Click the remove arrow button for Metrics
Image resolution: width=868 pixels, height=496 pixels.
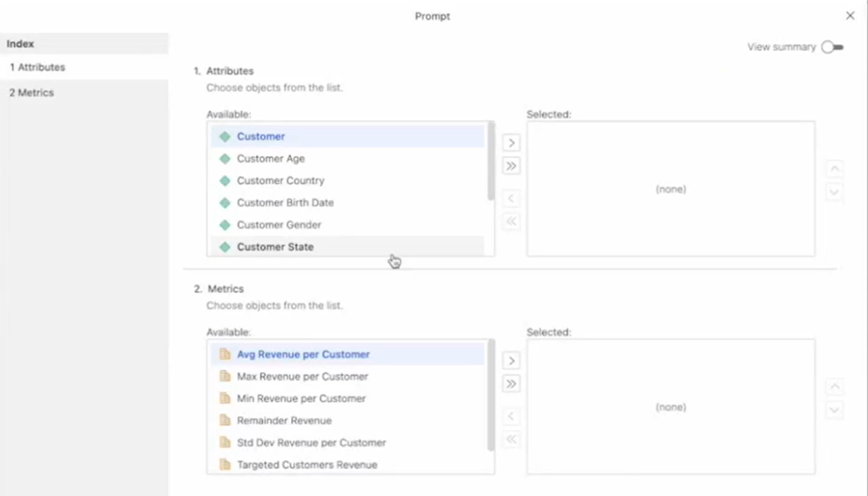[511, 416]
